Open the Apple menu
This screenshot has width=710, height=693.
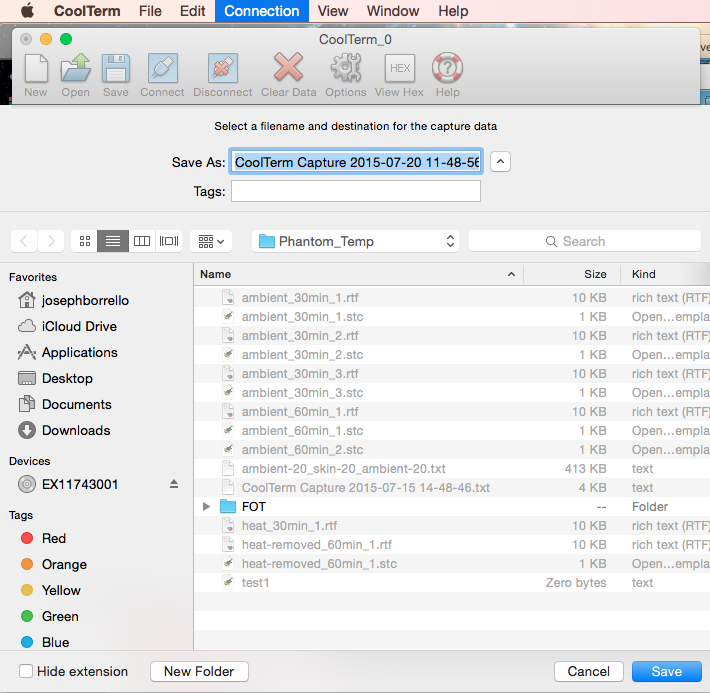[x=28, y=10]
